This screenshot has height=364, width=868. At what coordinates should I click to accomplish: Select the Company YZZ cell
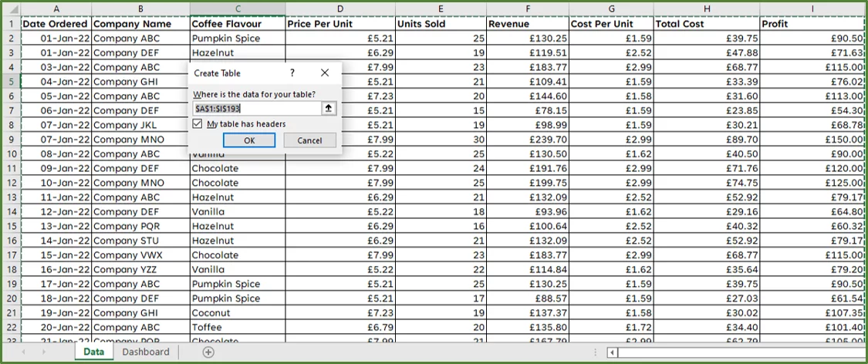pyautogui.click(x=140, y=269)
